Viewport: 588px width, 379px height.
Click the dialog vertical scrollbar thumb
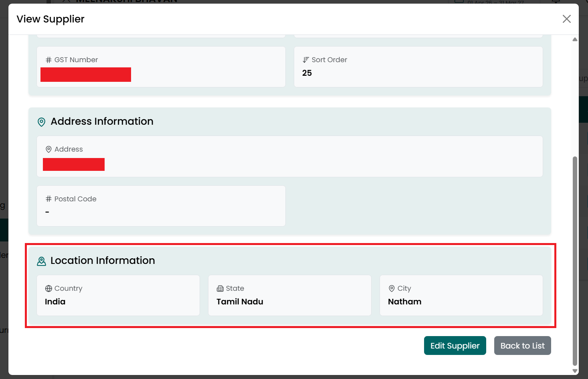coord(575,261)
